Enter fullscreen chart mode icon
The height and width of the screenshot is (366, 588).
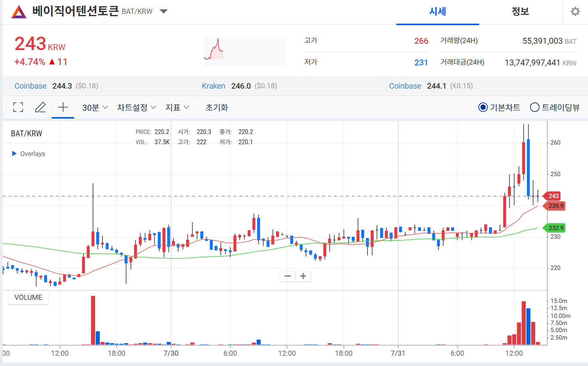pyautogui.click(x=18, y=107)
